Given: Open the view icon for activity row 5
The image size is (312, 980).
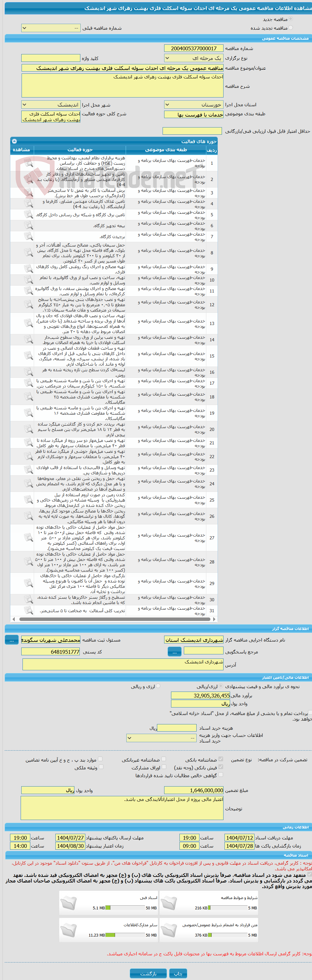Looking at the screenshot, I should click(x=28, y=215).
